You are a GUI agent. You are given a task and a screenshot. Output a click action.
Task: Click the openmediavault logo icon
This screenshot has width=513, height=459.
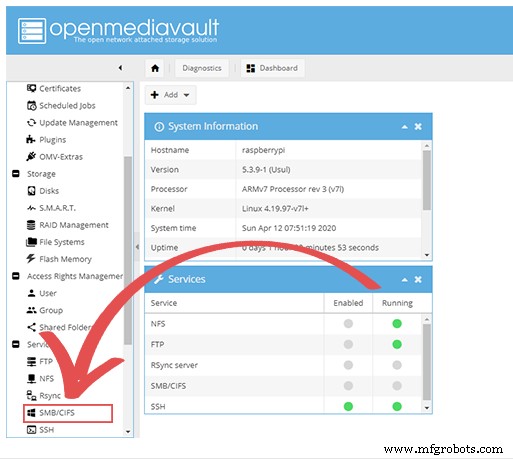(x=32, y=31)
